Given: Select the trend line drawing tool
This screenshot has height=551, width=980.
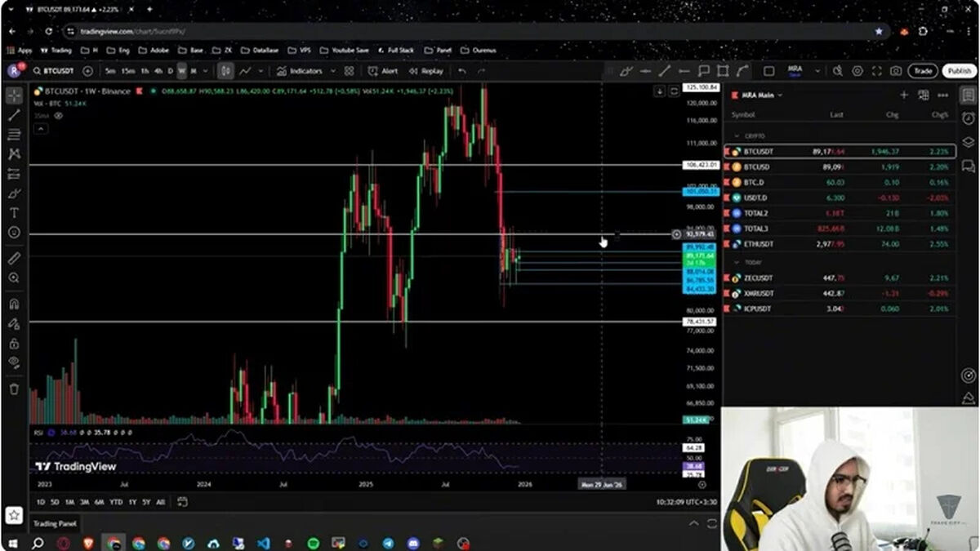Looking at the screenshot, I should [14, 115].
